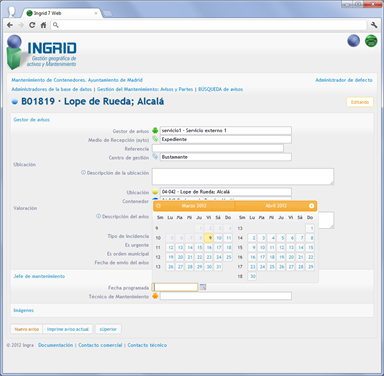Go to previous month in calendar header

click(x=158, y=206)
